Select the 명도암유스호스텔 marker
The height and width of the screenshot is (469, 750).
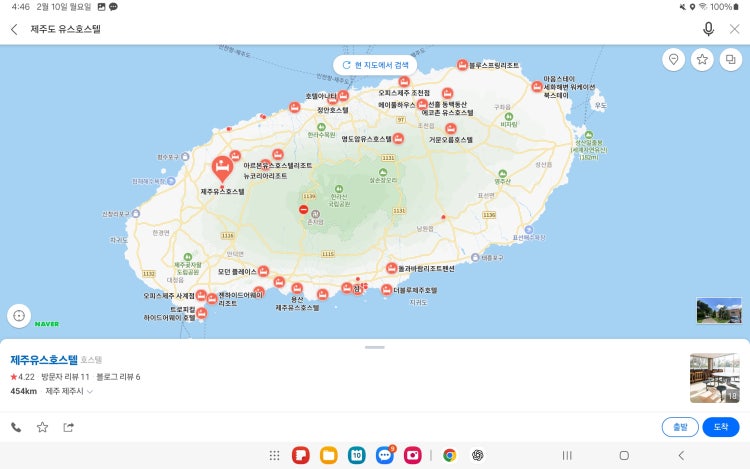(x=398, y=139)
